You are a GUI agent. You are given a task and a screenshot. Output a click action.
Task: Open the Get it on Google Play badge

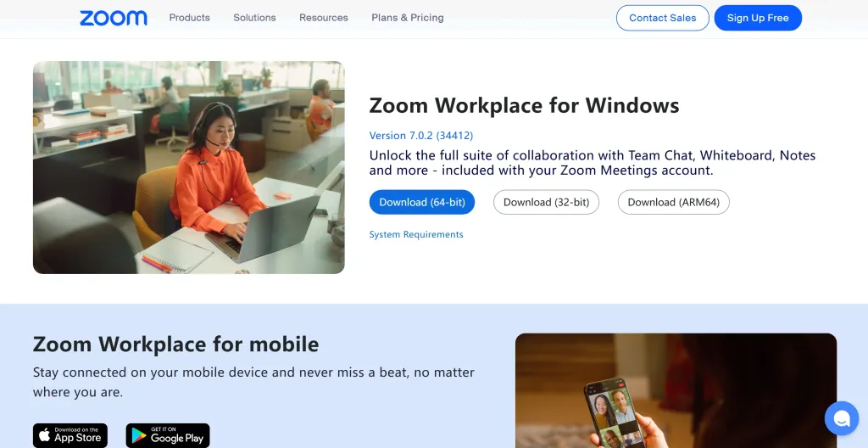[168, 436]
